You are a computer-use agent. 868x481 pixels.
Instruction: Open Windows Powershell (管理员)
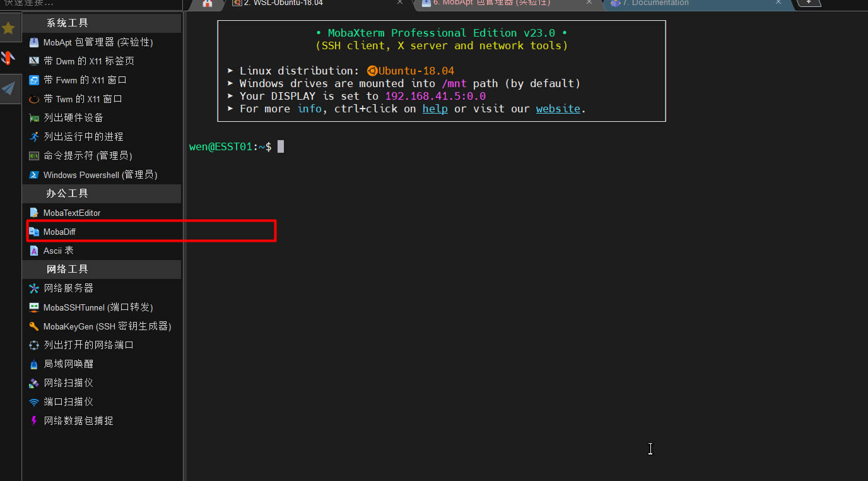click(x=100, y=175)
